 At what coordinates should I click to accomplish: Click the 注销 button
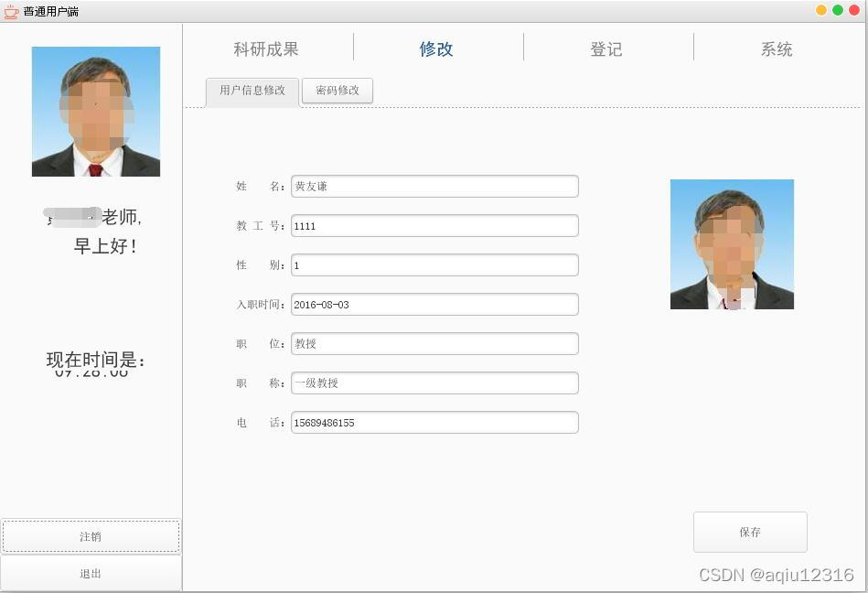(91, 536)
